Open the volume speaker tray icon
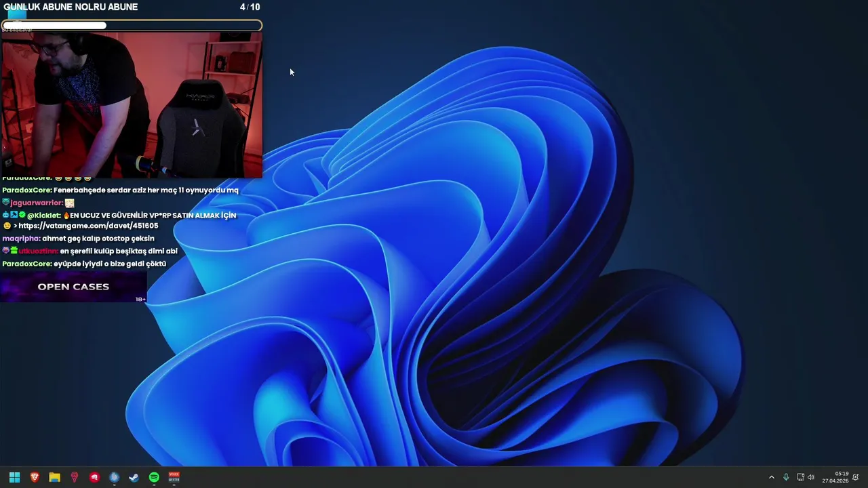The image size is (868, 488). [811, 477]
